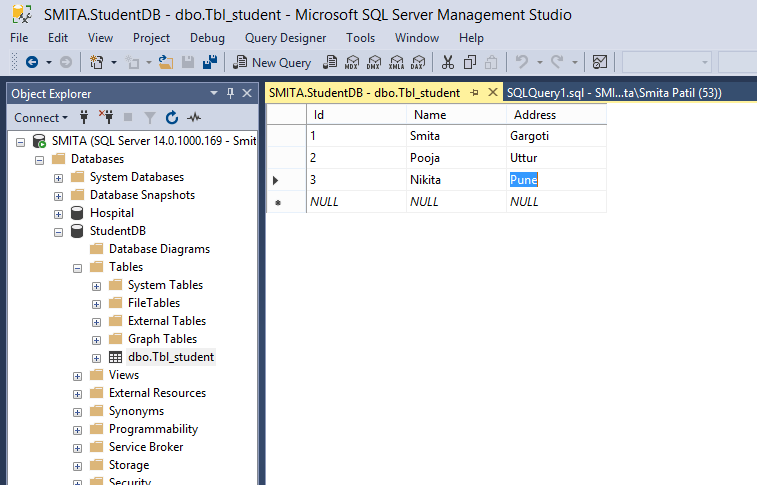
Task: Open the Tools menu
Action: (361, 38)
